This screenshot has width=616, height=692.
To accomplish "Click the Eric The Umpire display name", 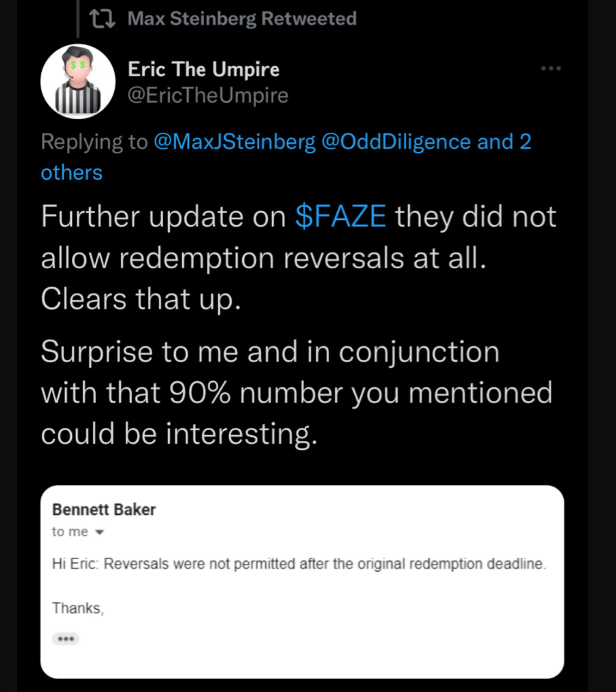I will point(204,70).
